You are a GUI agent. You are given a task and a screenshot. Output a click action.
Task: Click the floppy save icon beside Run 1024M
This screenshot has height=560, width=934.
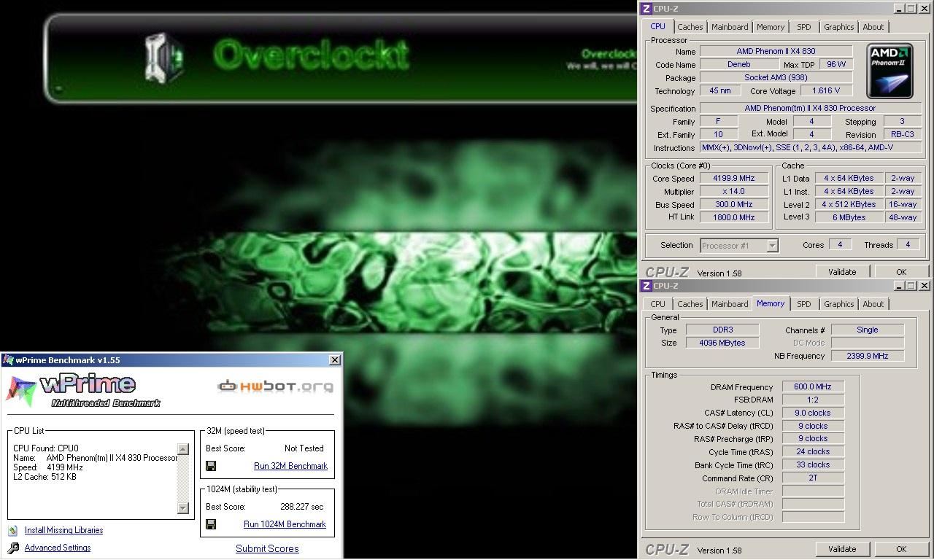point(211,524)
